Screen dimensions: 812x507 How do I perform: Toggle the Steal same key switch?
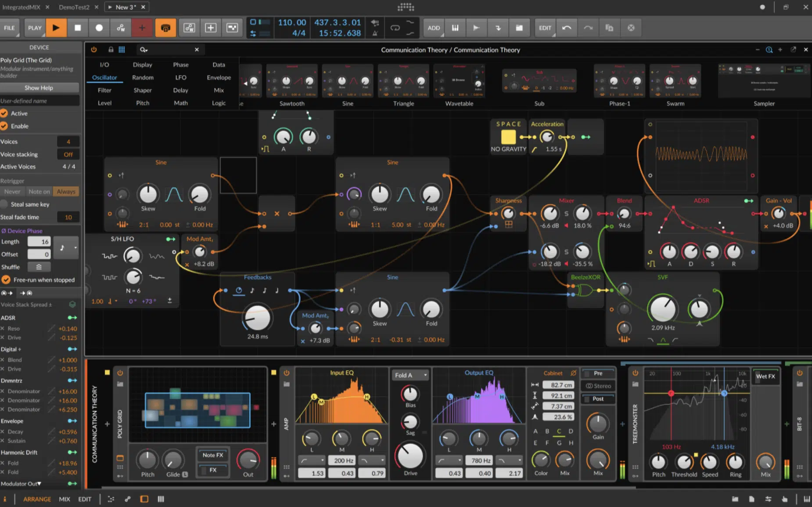(x=4, y=204)
